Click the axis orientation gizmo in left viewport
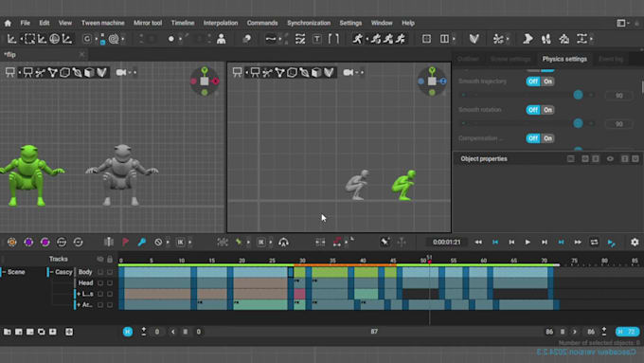Image resolution: width=644 pixels, height=363 pixels. click(x=205, y=82)
